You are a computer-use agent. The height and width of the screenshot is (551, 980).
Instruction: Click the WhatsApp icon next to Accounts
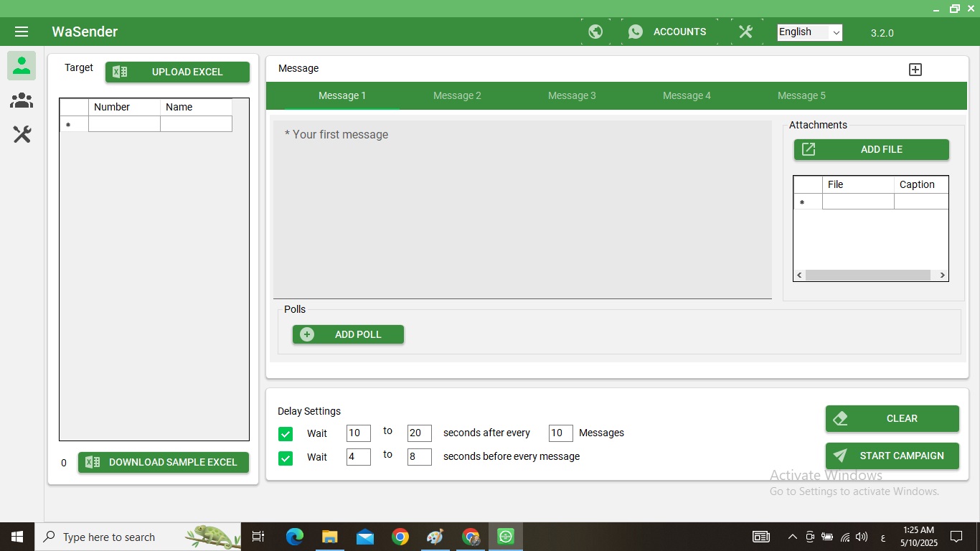[x=635, y=32]
